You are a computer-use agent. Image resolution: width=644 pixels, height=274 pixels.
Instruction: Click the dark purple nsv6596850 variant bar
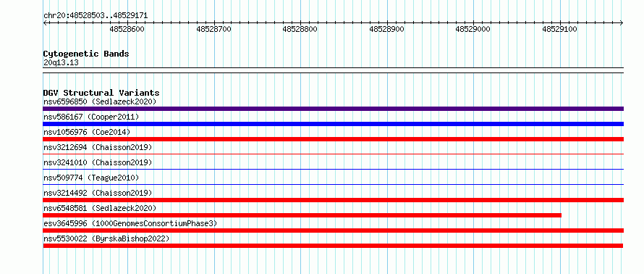(x=333, y=109)
